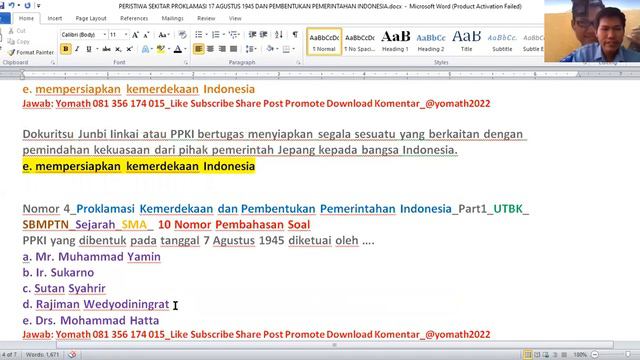Image resolution: width=640 pixels, height=360 pixels.
Task: Click the Align Text Right icon
Action: pyautogui.click(x=222, y=49)
